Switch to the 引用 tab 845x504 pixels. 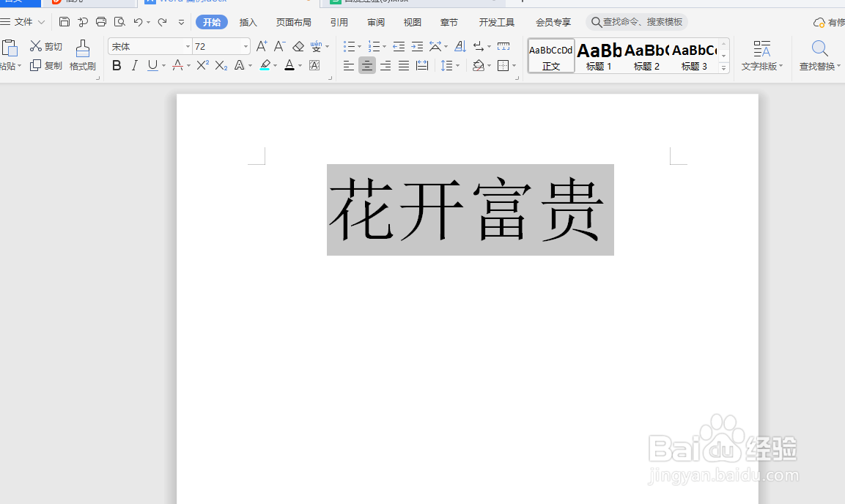339,22
